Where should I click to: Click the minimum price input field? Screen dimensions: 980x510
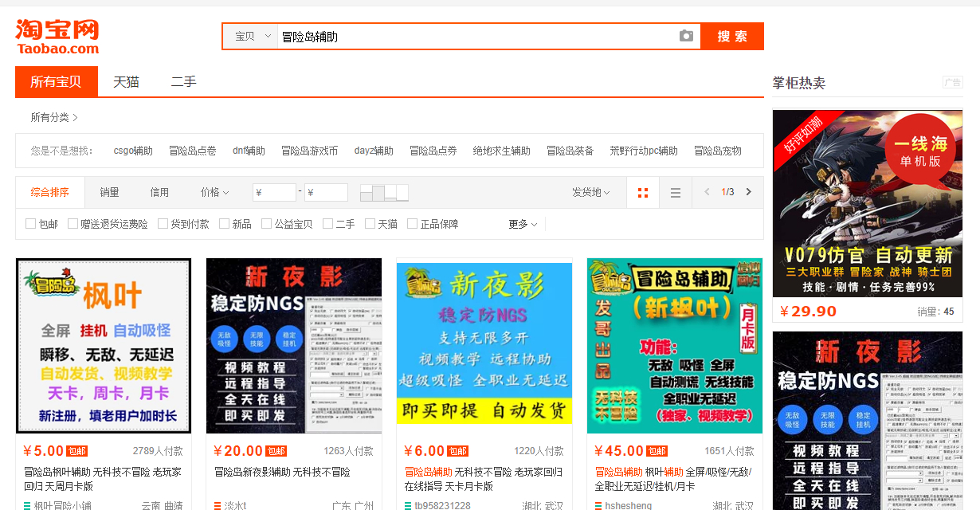pyautogui.click(x=274, y=193)
